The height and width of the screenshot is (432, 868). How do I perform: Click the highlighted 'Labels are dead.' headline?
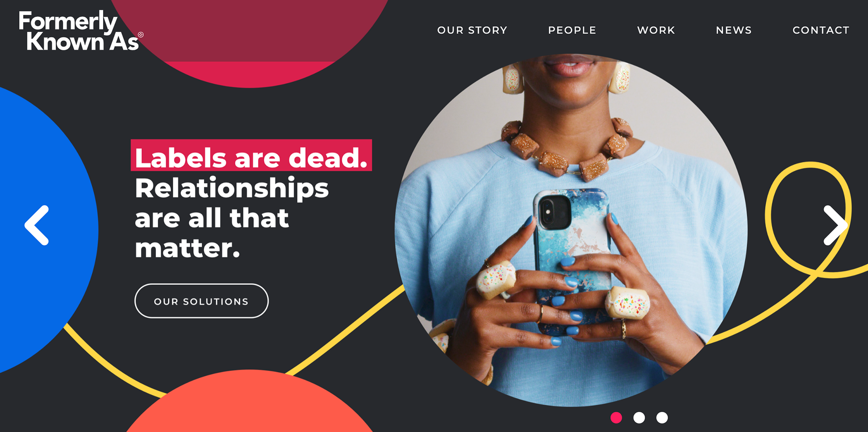tap(251, 155)
